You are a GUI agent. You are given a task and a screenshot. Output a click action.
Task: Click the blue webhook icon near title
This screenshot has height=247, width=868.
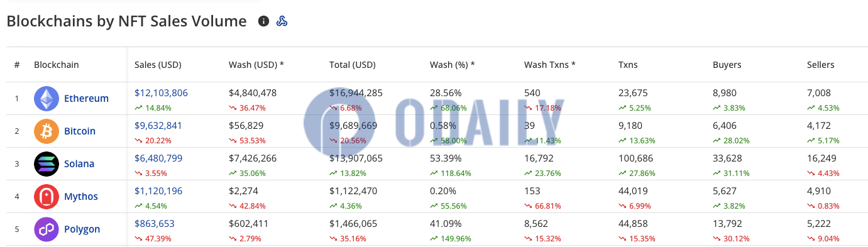click(x=282, y=21)
